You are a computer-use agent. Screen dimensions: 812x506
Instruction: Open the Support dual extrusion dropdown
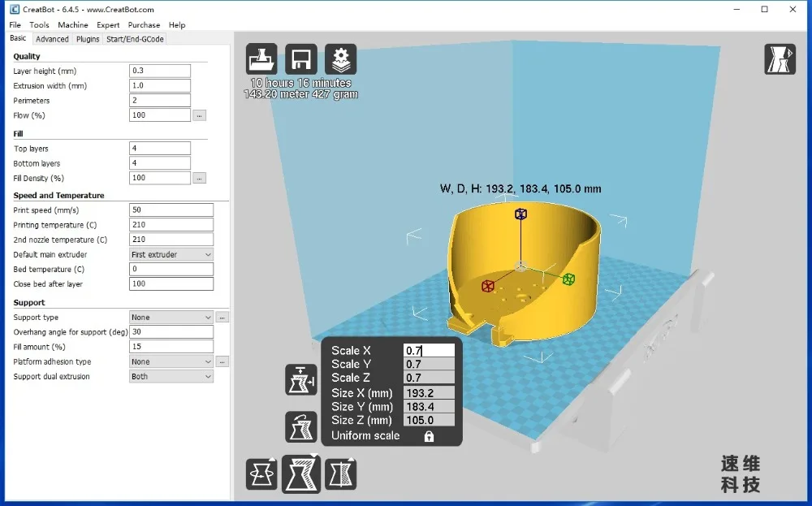point(171,377)
